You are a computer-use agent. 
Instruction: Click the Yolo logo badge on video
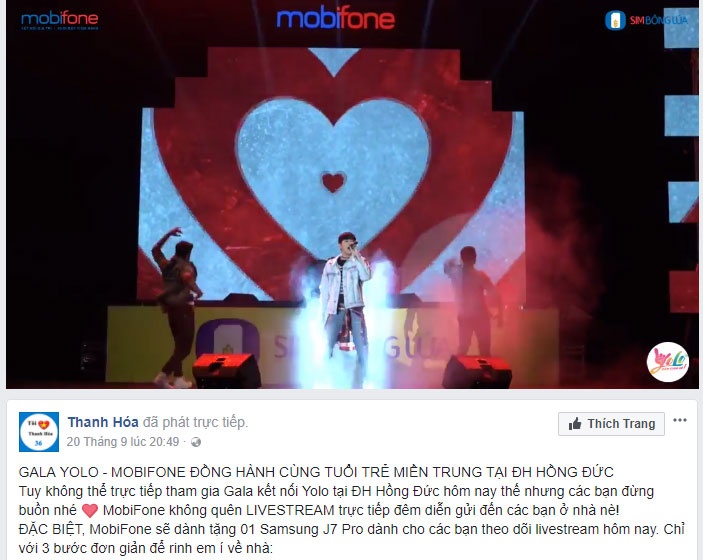[x=668, y=362]
